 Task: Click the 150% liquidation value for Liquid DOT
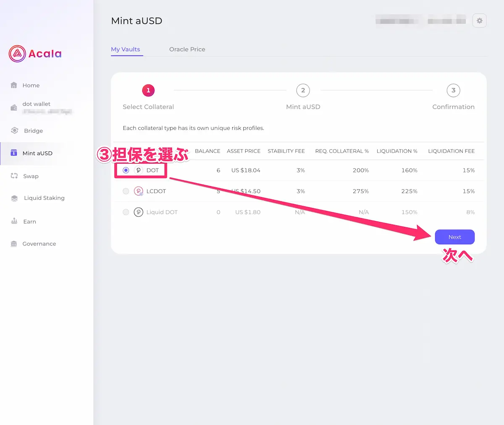click(x=409, y=212)
